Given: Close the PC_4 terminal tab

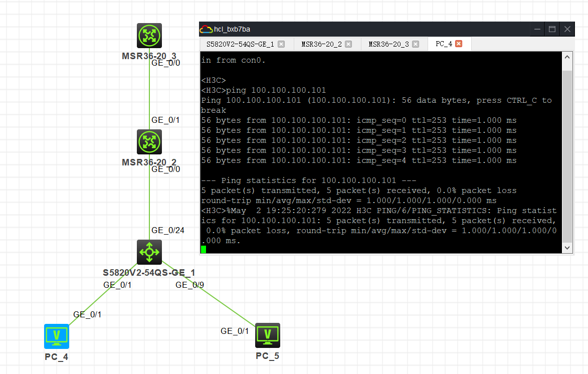Looking at the screenshot, I should [x=459, y=44].
